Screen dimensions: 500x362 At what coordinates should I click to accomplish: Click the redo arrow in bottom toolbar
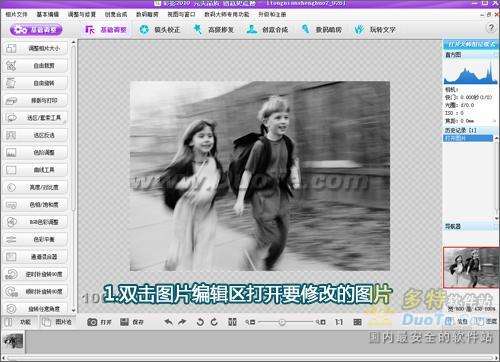pyautogui.click(x=182, y=322)
